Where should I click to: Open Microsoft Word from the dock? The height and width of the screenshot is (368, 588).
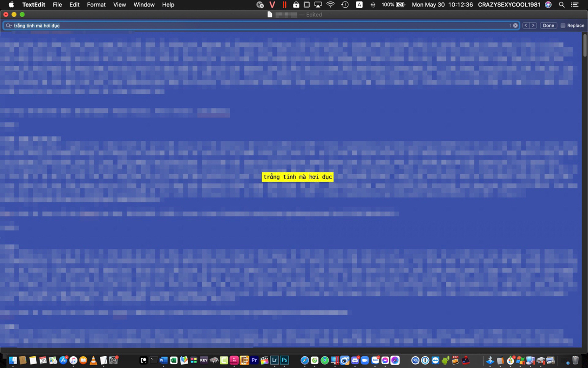163,360
